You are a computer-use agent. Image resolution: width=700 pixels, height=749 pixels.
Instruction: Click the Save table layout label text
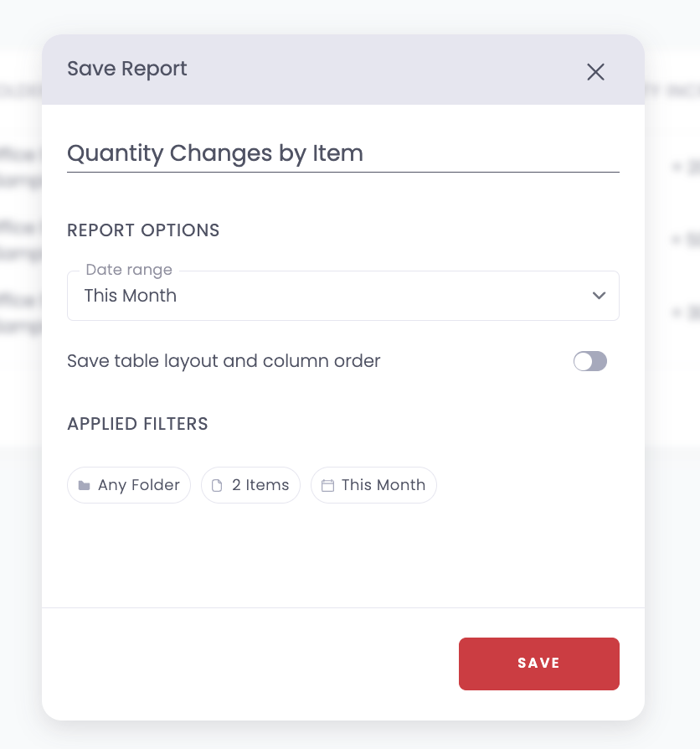[x=224, y=361]
